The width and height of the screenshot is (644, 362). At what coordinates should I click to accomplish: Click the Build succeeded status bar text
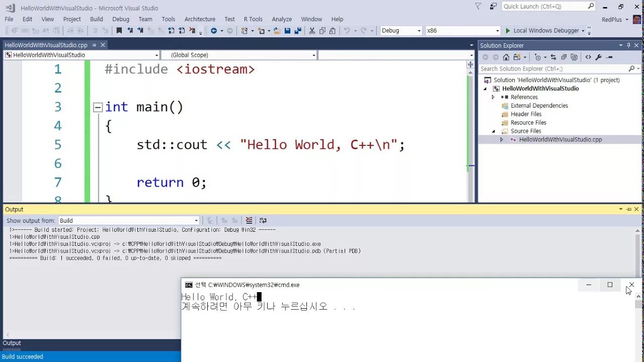[23, 356]
